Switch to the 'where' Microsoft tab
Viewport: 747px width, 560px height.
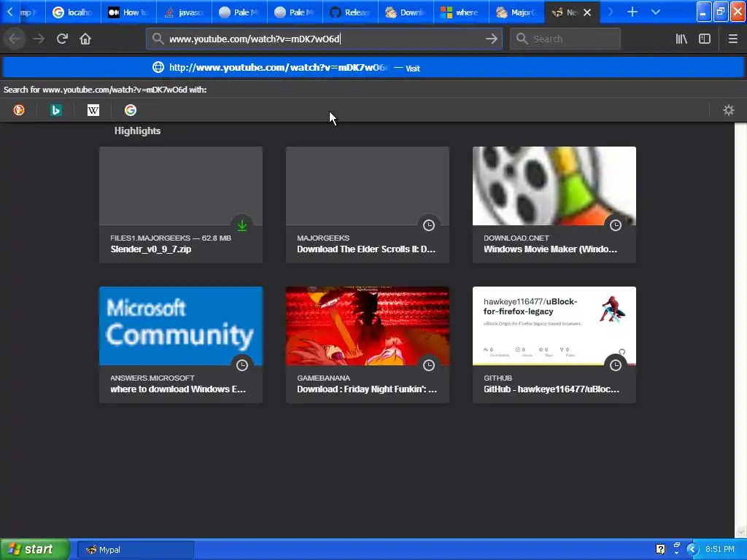pos(461,12)
